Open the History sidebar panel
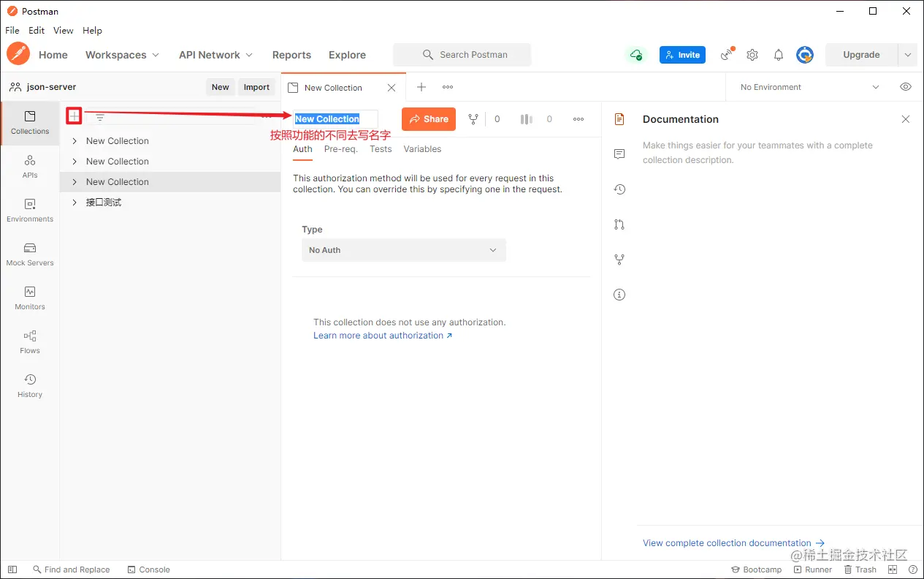 pyautogui.click(x=30, y=386)
